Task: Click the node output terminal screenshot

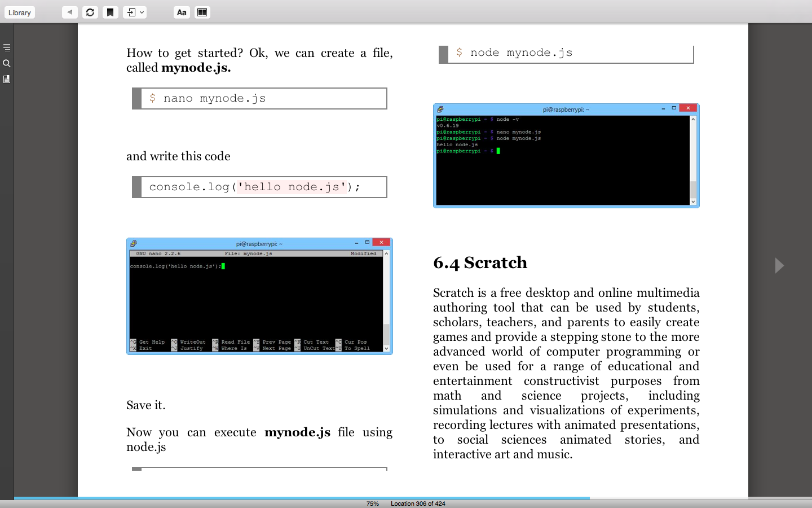Action: [566, 156]
